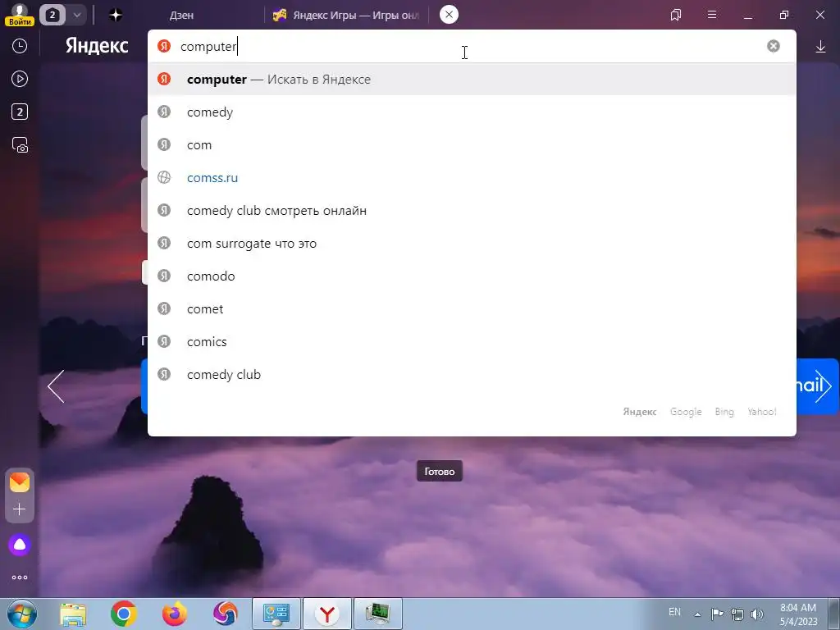Click the Готово button
Screen dimensions: 840x630
pos(440,472)
